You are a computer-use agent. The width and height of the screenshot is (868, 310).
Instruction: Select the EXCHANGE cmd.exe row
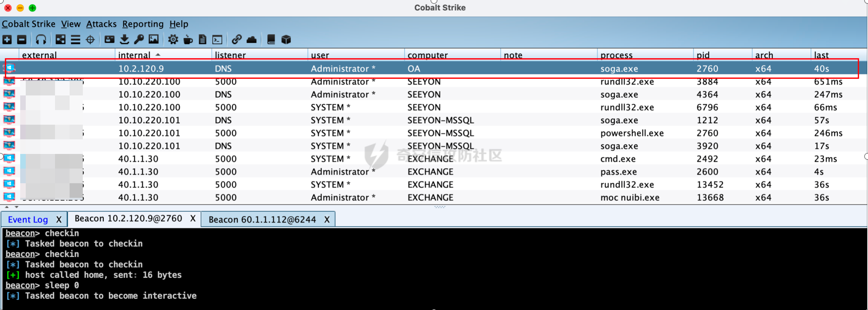click(434, 159)
